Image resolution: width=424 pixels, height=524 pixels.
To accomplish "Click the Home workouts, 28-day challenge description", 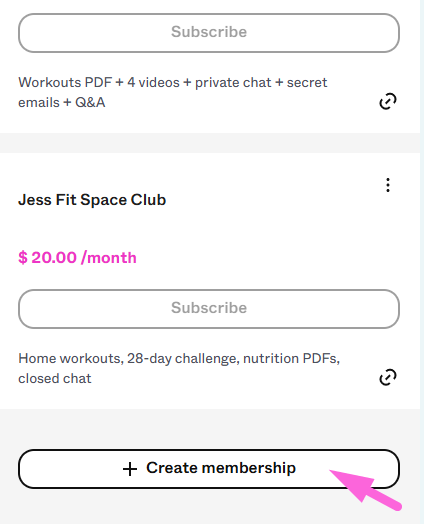I will click(179, 368).
